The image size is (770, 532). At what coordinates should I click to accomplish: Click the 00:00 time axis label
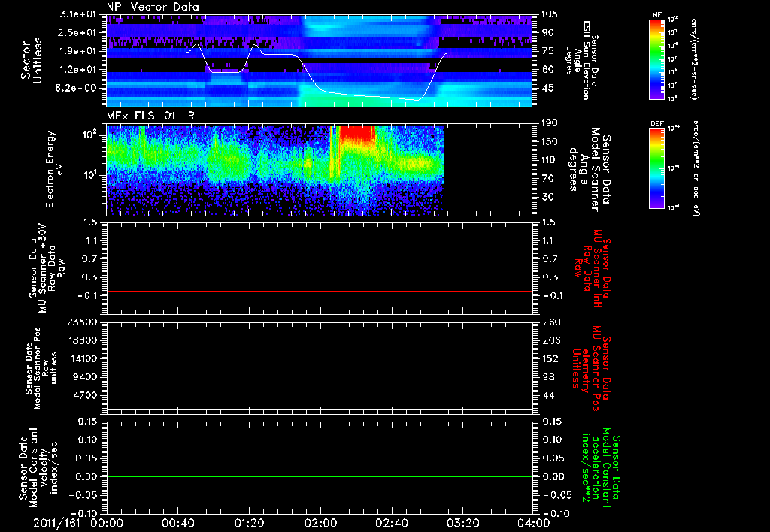point(107,523)
